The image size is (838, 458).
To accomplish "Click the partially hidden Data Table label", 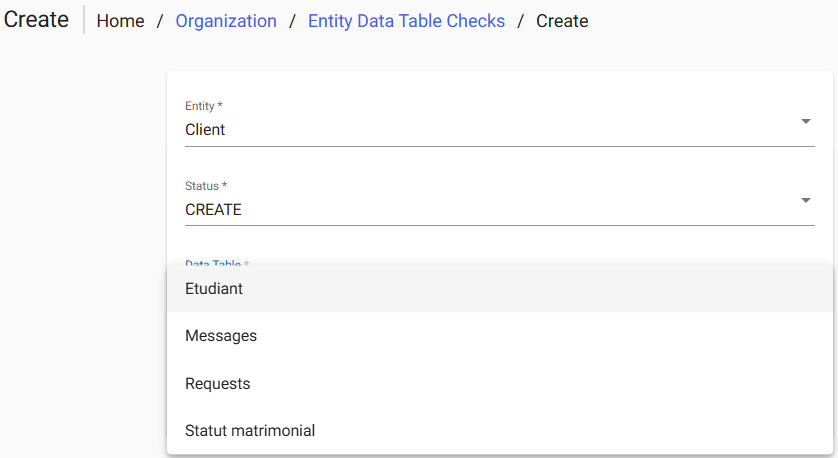I will pyautogui.click(x=216, y=263).
